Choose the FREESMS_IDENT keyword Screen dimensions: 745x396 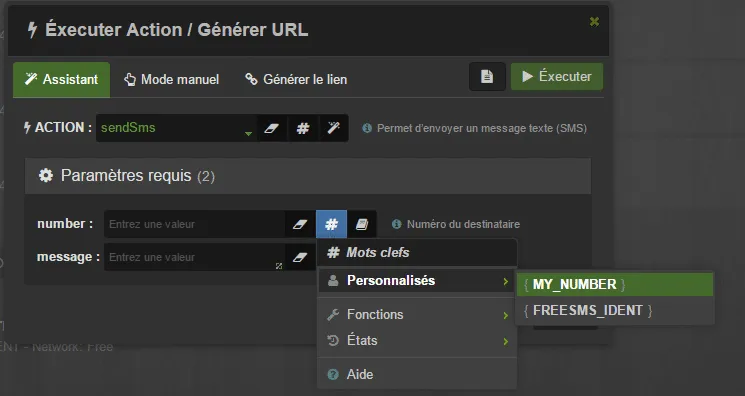point(614,310)
